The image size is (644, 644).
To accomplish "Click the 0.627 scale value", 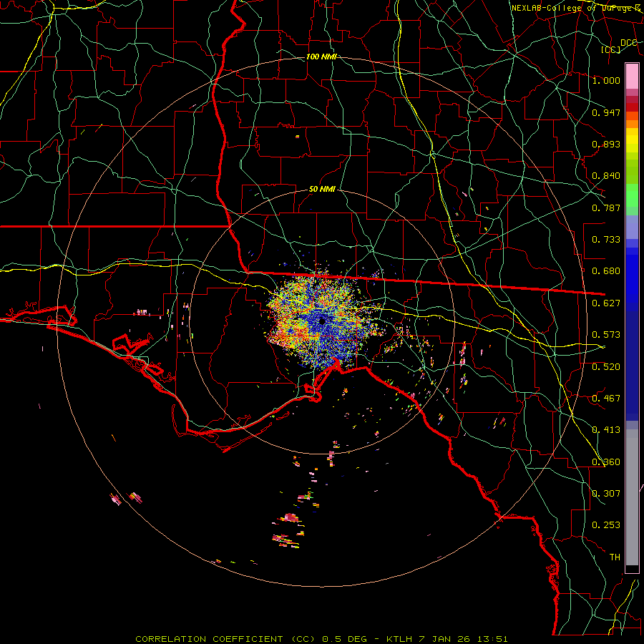I will (606, 303).
